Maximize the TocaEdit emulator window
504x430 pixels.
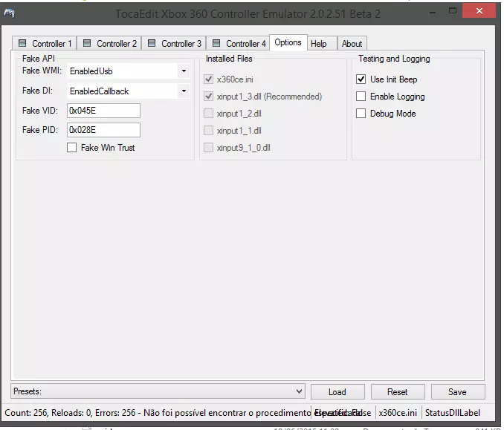pyautogui.click(x=453, y=11)
